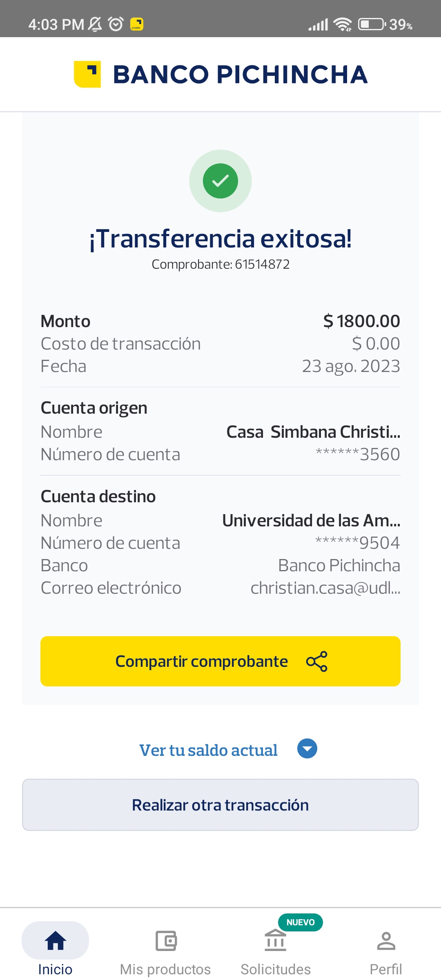Click Ver tu saldo actual link
Screen dimensions: 441x980
click(208, 751)
